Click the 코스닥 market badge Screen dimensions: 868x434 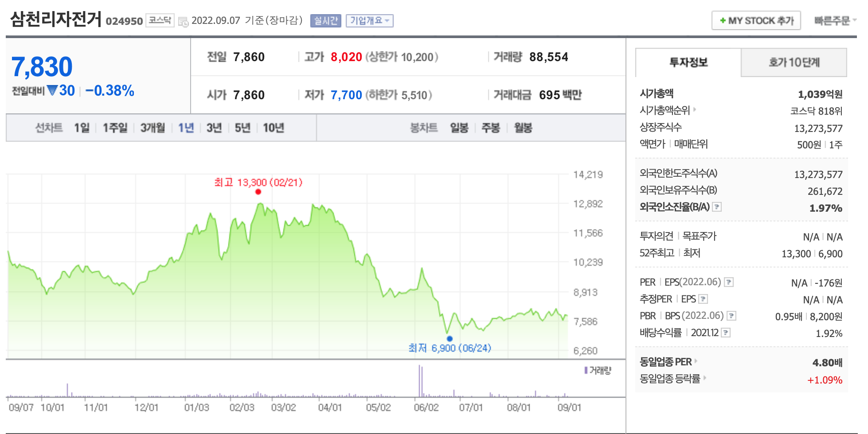click(160, 20)
